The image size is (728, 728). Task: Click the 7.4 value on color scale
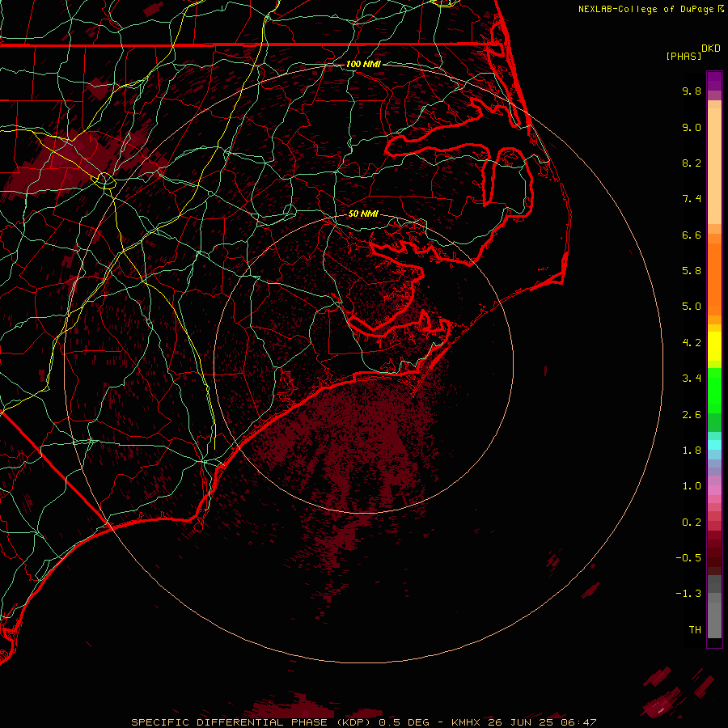692,199
